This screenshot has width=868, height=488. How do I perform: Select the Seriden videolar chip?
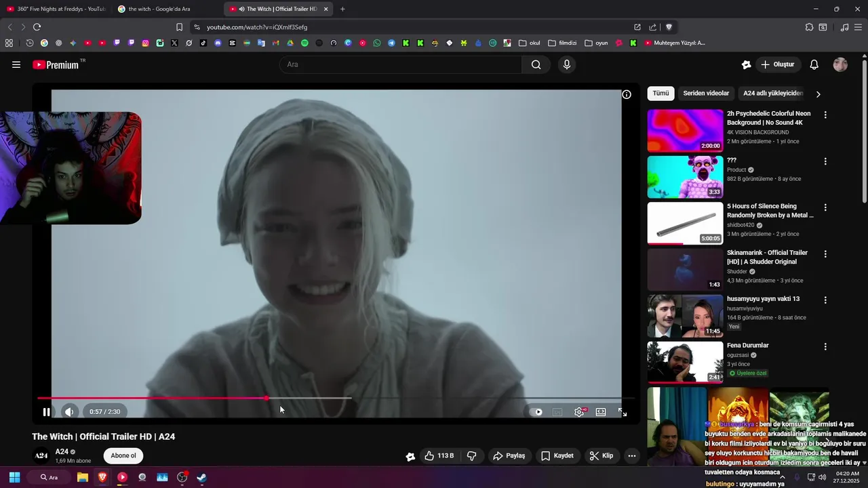point(706,94)
